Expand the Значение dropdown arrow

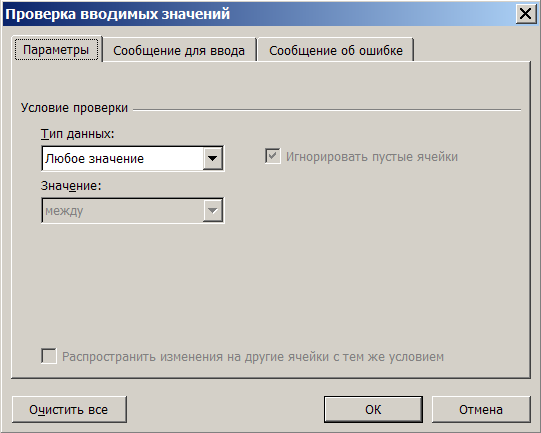click(213, 210)
